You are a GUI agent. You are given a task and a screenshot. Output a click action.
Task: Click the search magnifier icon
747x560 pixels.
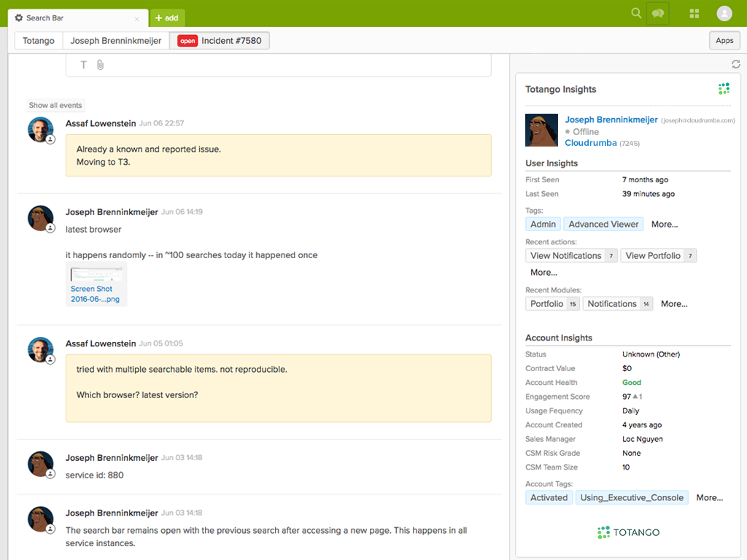pos(636,13)
